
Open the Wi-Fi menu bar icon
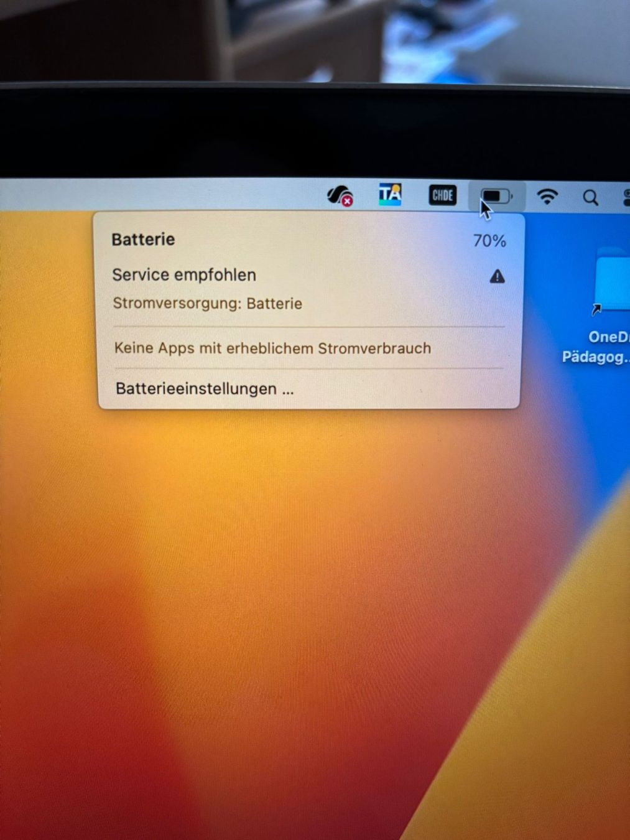click(x=547, y=197)
